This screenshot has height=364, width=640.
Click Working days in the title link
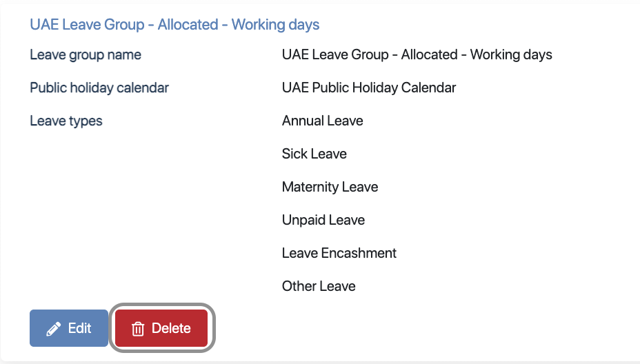coord(275,25)
